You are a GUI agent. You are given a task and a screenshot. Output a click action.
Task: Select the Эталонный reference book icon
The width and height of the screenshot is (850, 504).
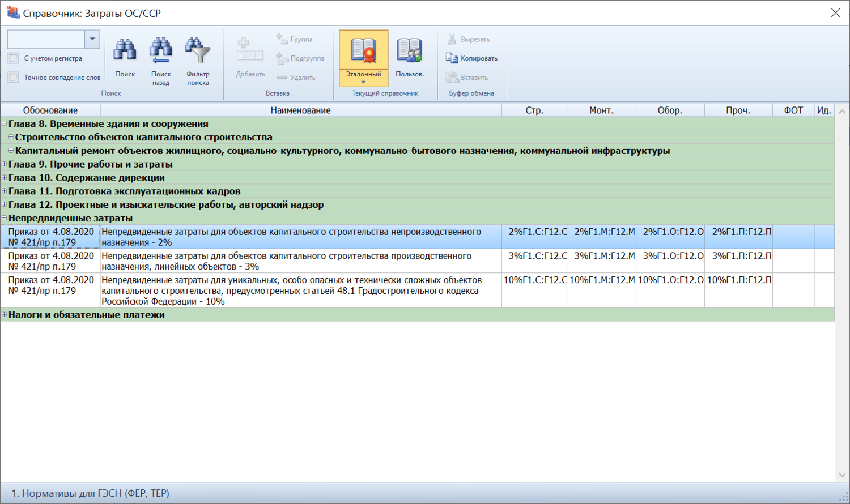coord(363,51)
